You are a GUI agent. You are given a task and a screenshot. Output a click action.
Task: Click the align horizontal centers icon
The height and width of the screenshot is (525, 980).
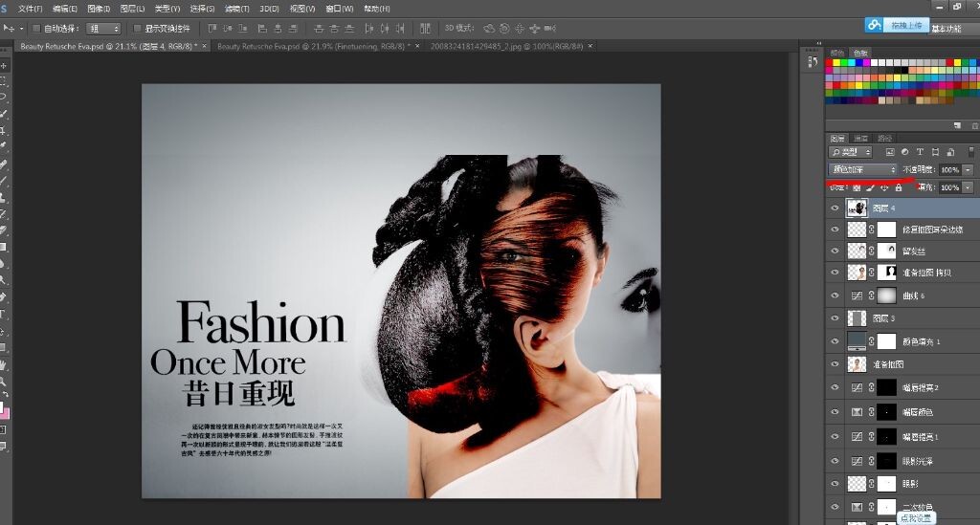click(278, 28)
